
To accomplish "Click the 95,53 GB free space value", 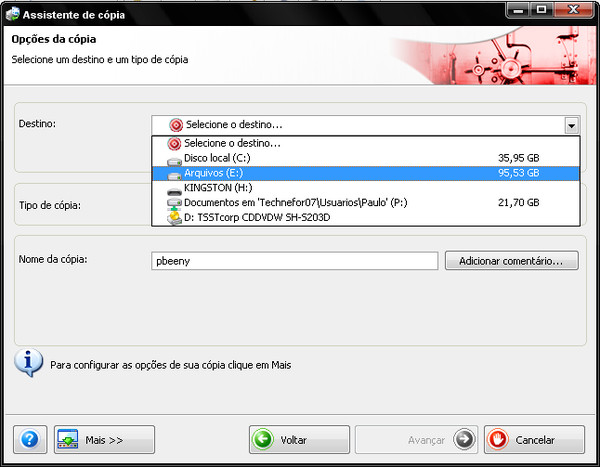I will (518, 173).
